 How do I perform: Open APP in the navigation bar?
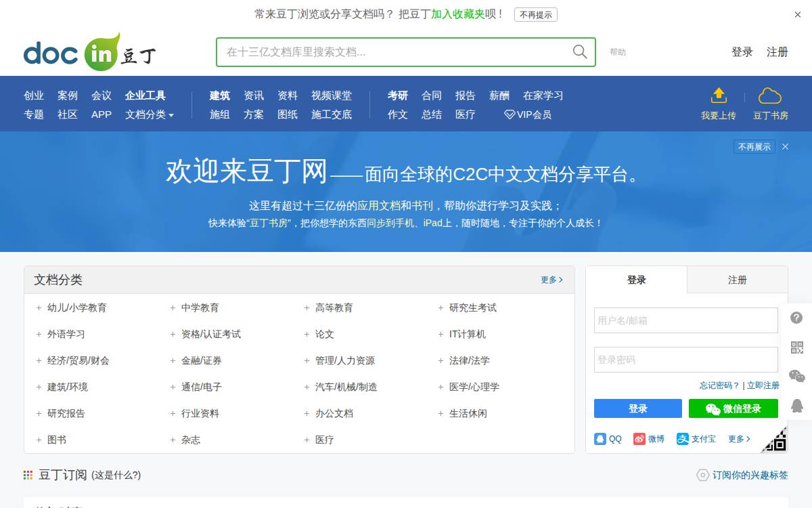pos(101,114)
